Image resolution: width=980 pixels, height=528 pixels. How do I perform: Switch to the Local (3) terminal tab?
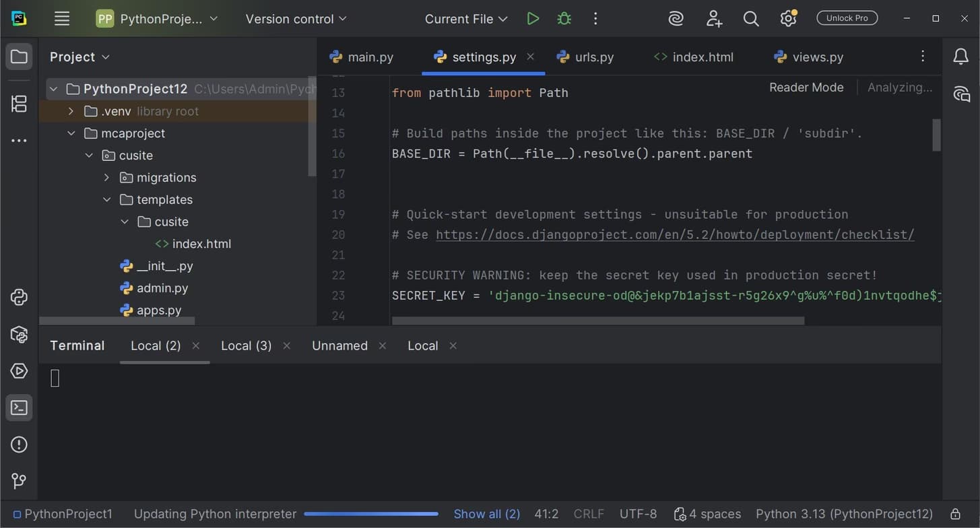point(246,345)
